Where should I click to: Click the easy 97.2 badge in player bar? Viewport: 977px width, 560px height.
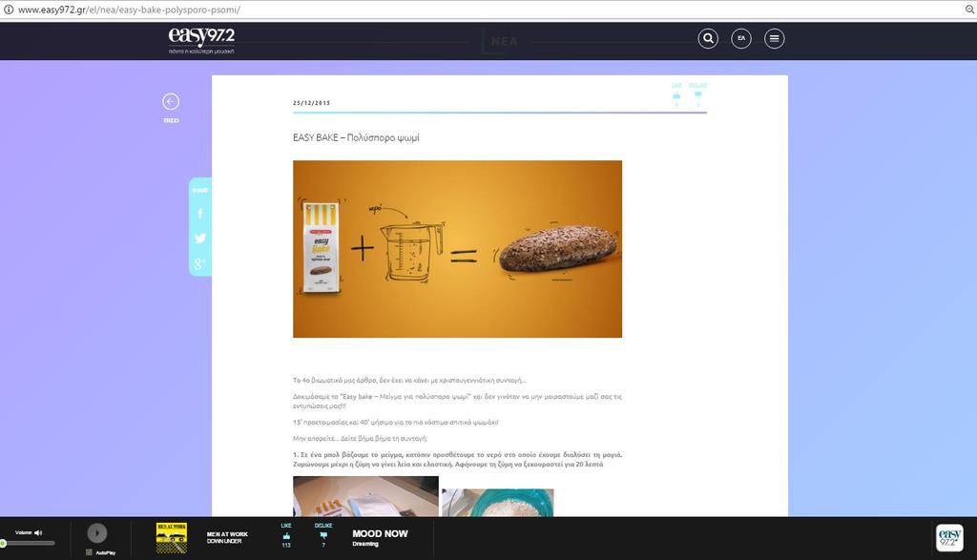pyautogui.click(x=949, y=537)
